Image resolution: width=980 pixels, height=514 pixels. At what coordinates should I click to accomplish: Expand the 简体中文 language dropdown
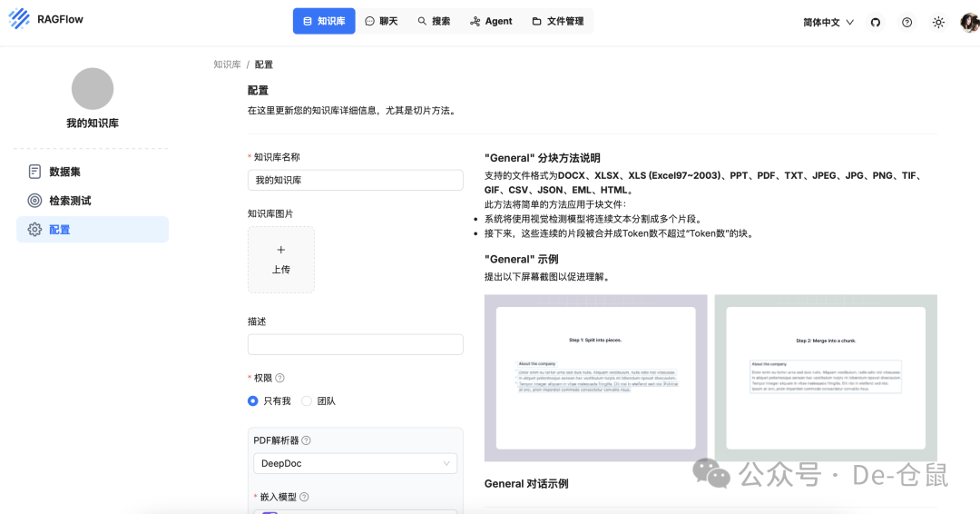point(828,22)
